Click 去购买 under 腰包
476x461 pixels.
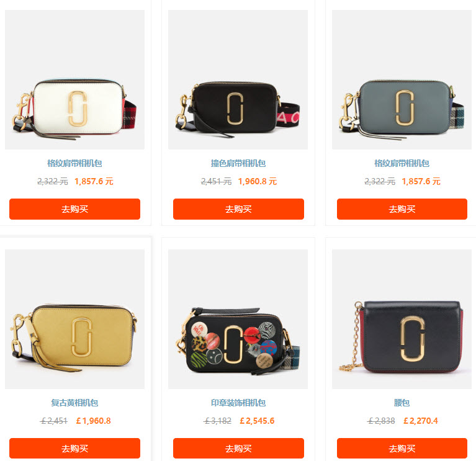tap(402, 448)
